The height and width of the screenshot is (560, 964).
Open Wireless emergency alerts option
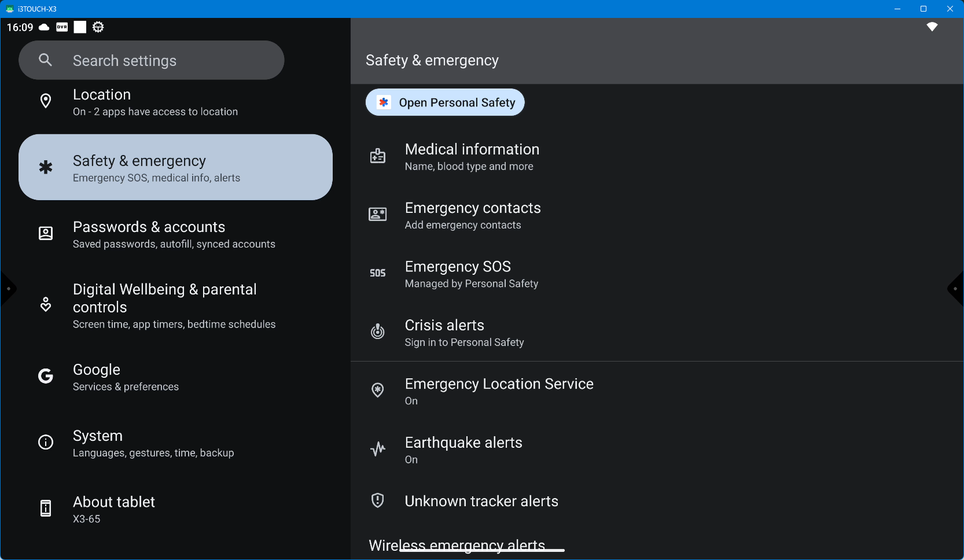457,546
